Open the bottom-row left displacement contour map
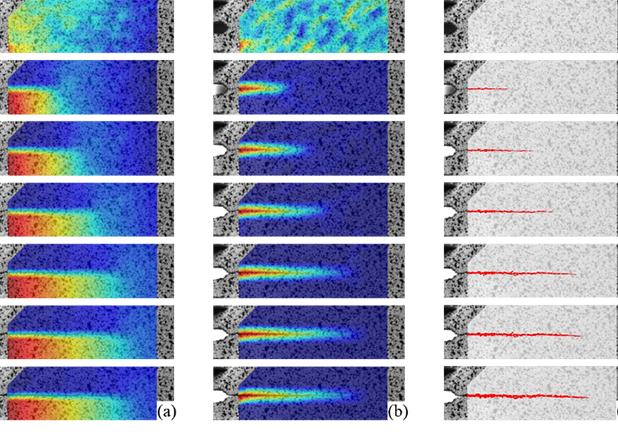 coord(80,395)
